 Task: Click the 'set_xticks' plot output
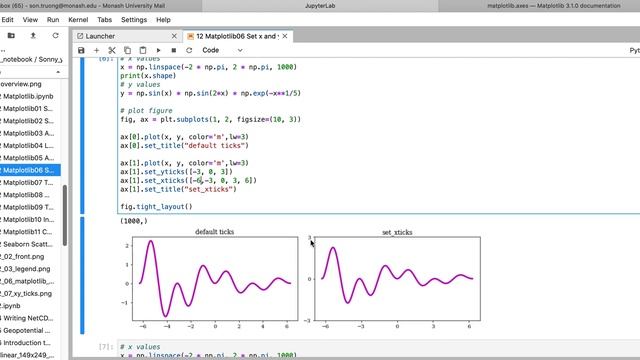click(393, 278)
